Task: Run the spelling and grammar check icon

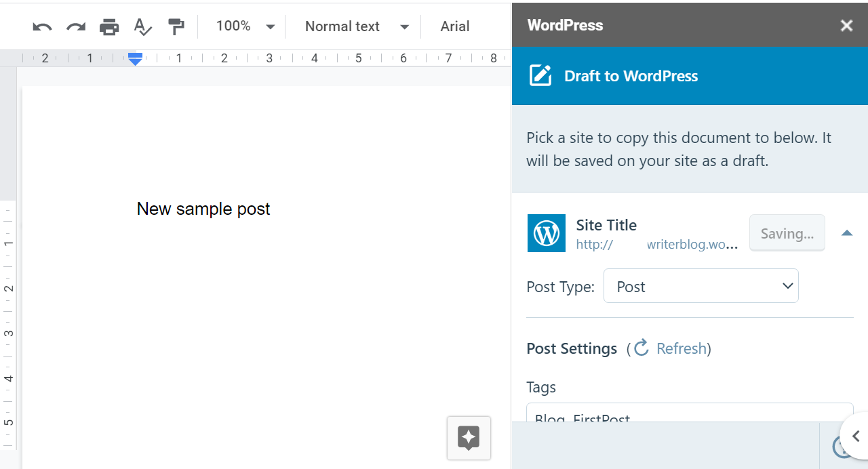Action: (x=142, y=26)
